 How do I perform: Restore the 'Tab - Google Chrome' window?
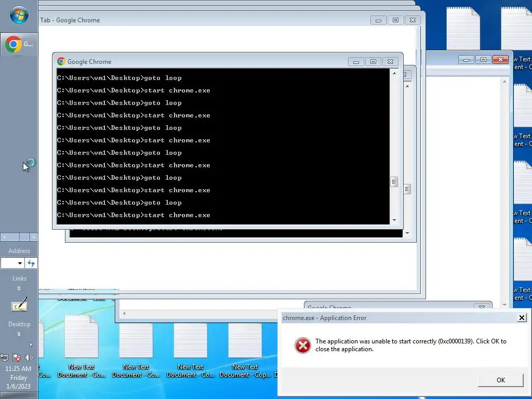pos(395,20)
